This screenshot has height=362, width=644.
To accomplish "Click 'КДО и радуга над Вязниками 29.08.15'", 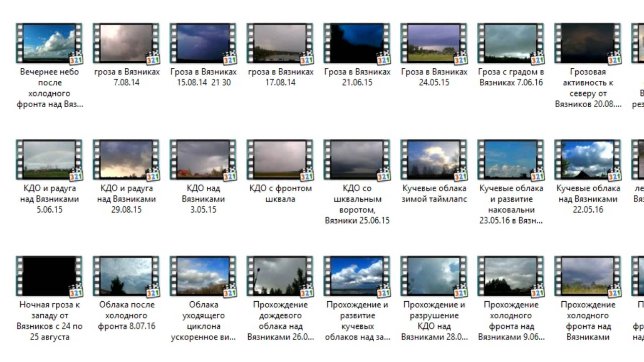I will point(126,160).
